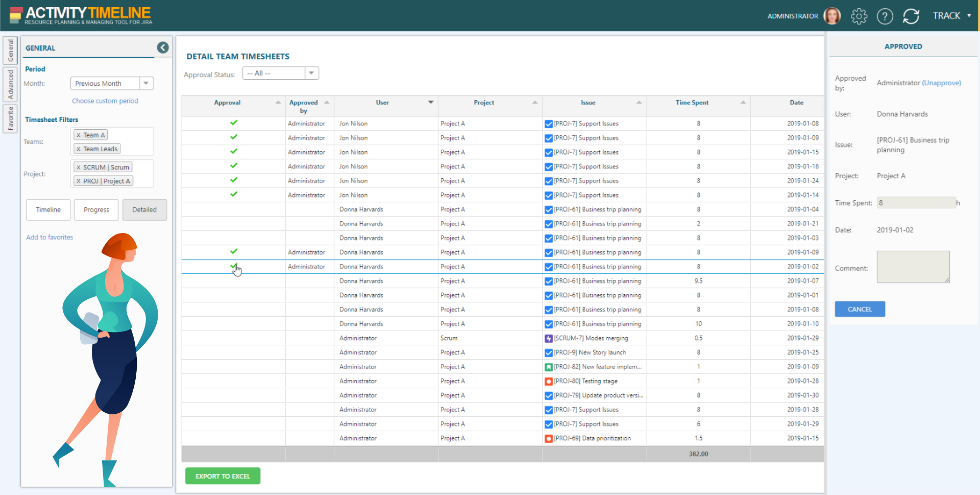Show the Detailed timesheet view

144,210
